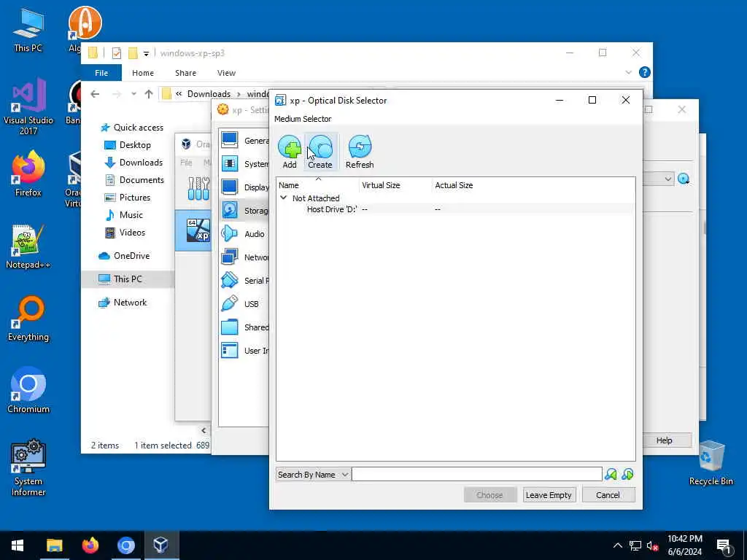Select the xp virtual machine in VirtualBox Manager

[x=193, y=230]
